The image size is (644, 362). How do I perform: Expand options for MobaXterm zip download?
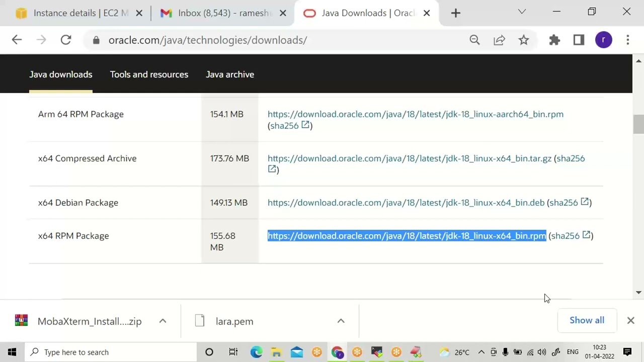[163, 321]
